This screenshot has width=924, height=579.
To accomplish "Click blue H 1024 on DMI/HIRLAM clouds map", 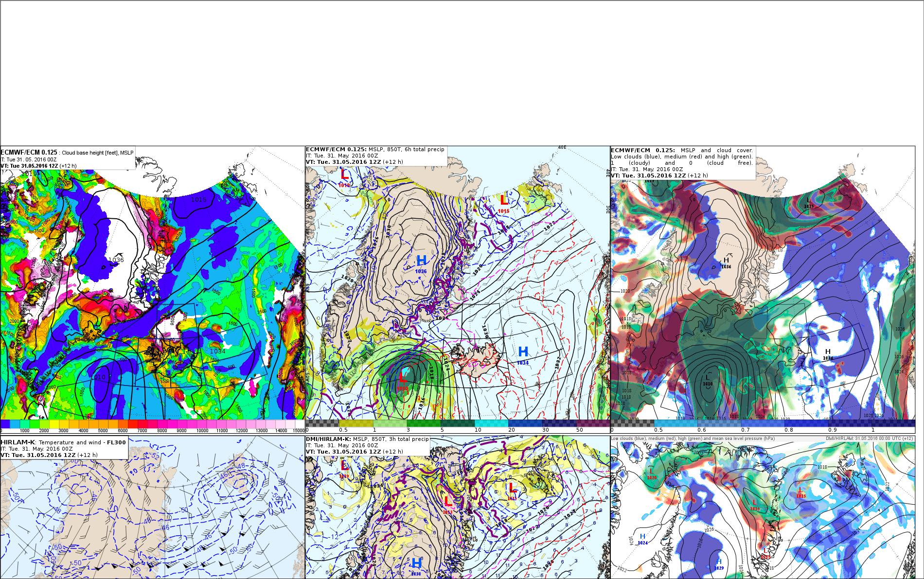I will (x=642, y=539).
